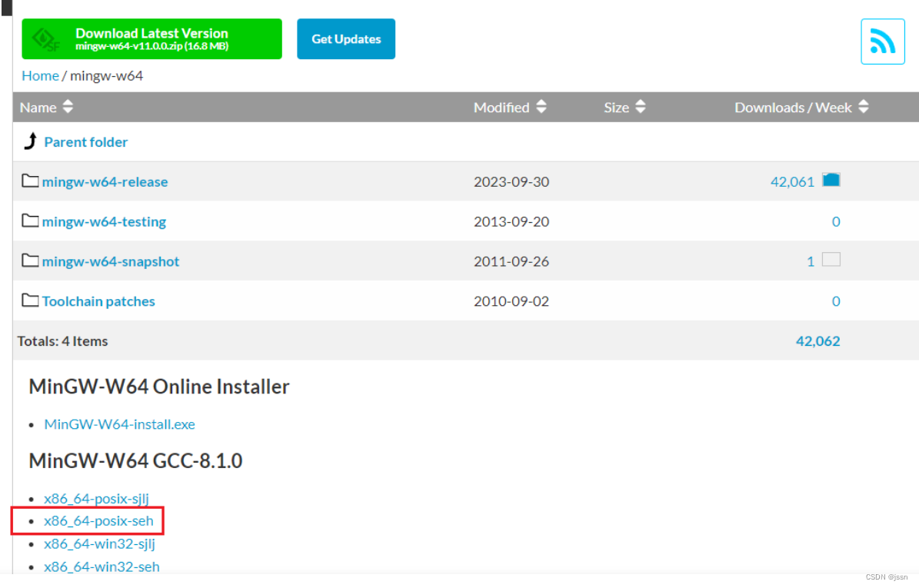The width and height of the screenshot is (919, 588).
Task: Sort by Size column arrows
Action: point(641,107)
